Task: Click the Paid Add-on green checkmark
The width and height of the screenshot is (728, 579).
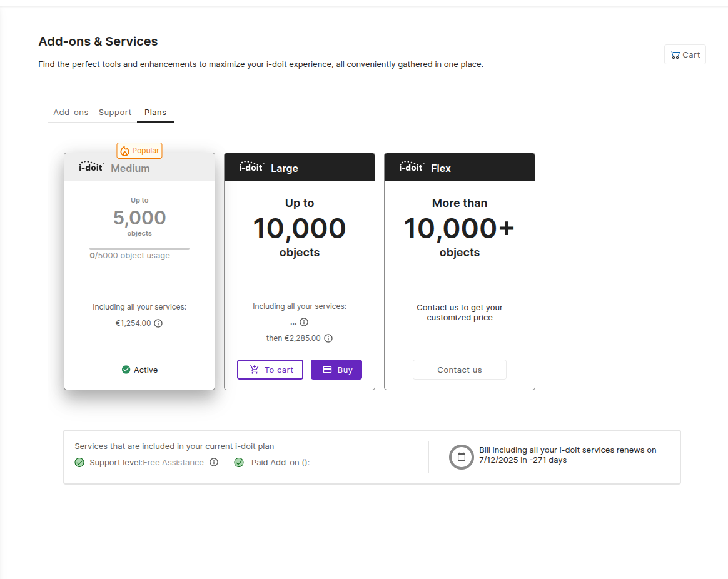Action: tap(239, 463)
